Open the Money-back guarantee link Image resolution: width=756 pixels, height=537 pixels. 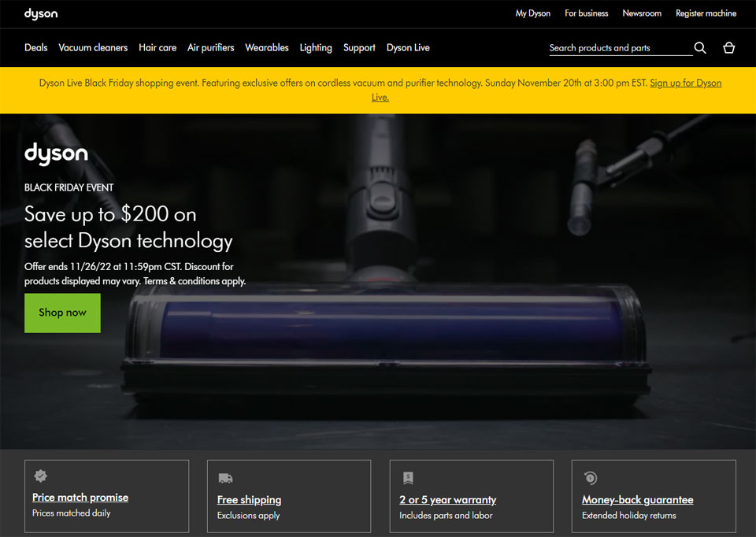[637, 500]
